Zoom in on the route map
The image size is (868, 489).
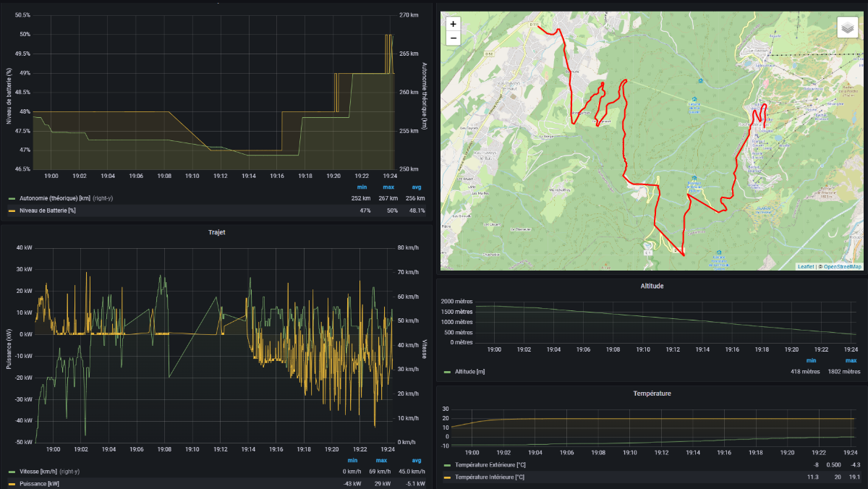click(x=454, y=24)
